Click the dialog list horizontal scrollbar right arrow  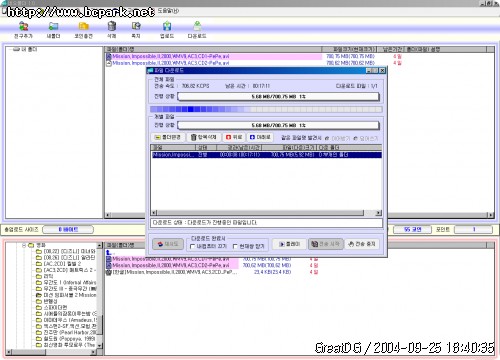tap(378, 213)
